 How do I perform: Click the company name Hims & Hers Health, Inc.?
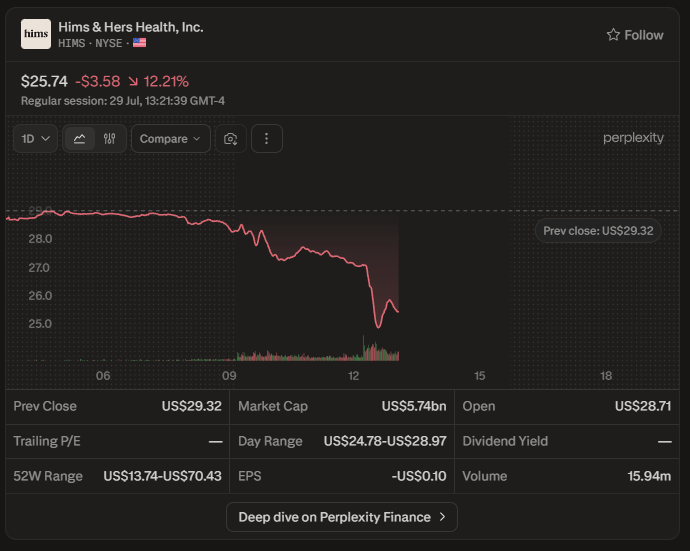[131, 27]
